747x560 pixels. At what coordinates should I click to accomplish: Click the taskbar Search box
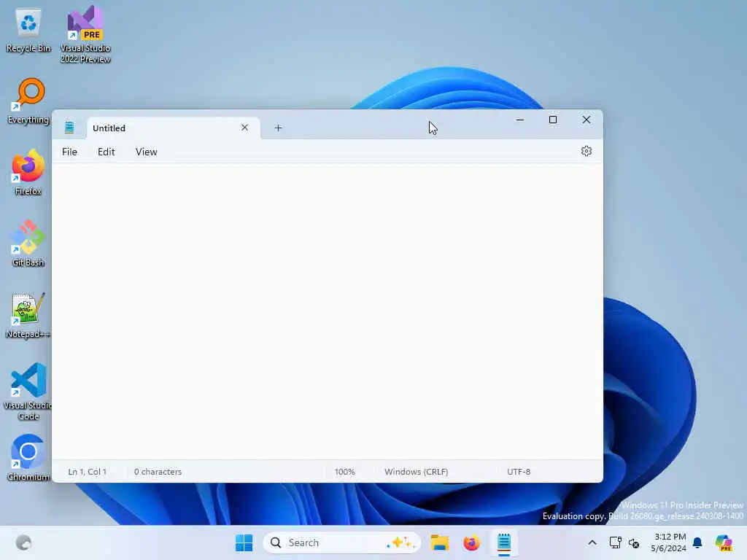[x=341, y=542]
